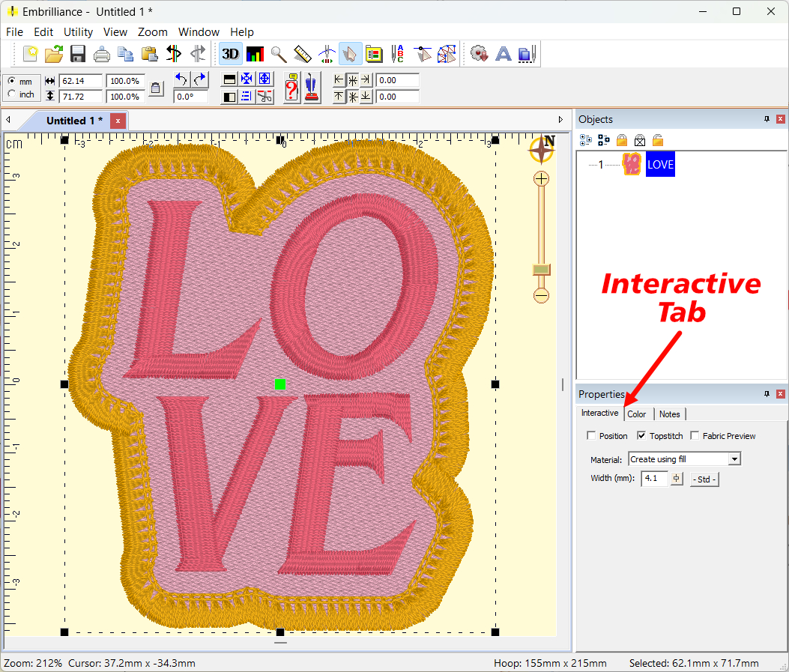Viewport: 789px width, 672px height.
Task: Click the canvas zoom slider handle
Action: coord(541,270)
